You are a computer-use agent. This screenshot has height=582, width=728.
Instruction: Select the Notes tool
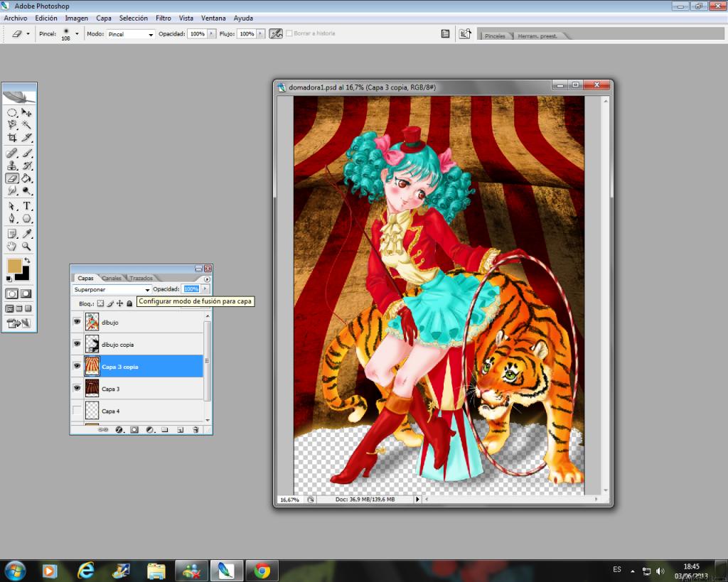[12, 234]
